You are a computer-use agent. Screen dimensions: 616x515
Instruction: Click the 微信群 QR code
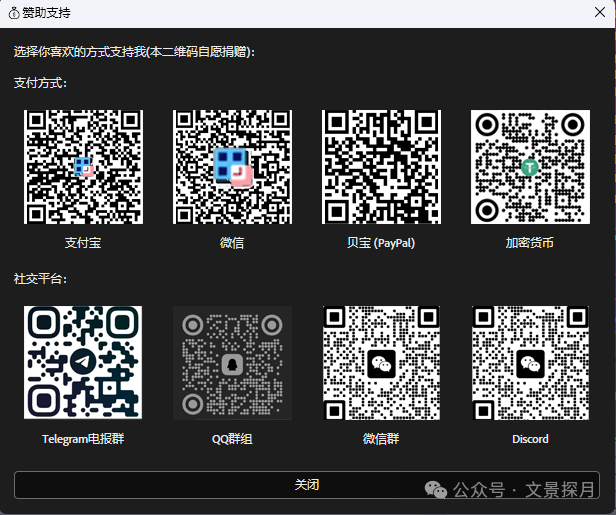coord(381,363)
